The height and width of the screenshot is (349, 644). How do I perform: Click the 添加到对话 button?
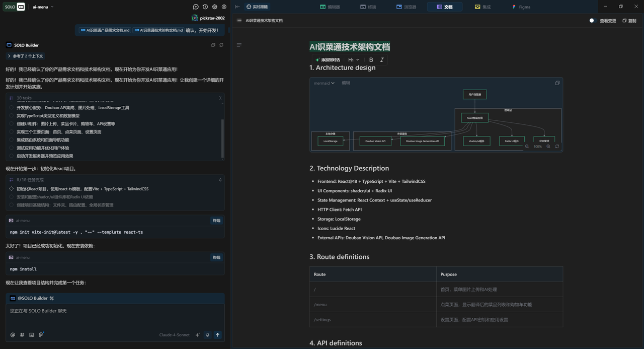pos(327,60)
